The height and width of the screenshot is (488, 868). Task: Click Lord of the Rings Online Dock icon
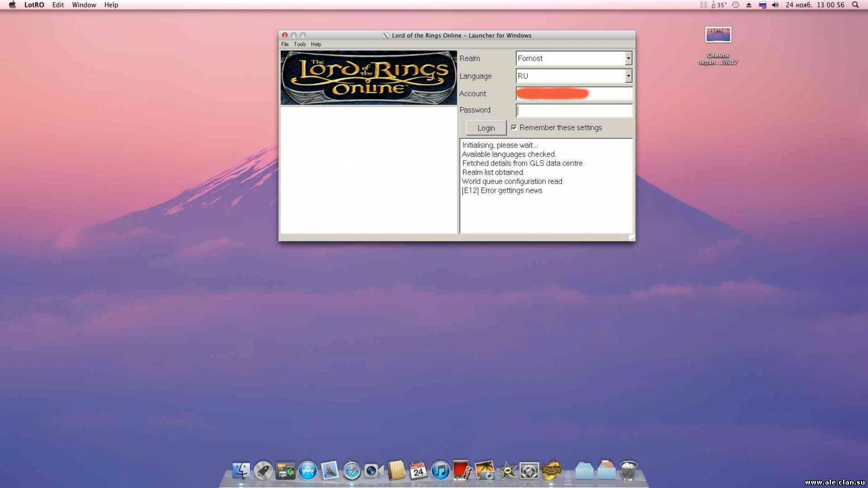point(551,471)
